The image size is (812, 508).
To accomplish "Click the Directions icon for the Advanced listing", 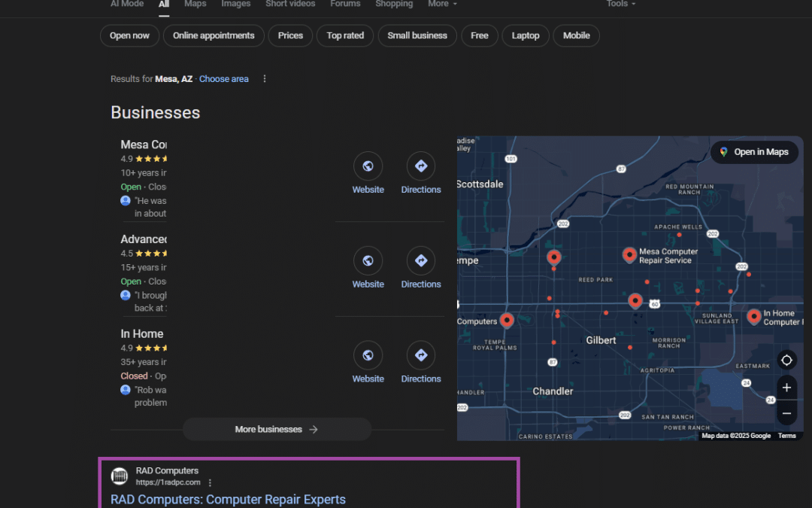I will [420, 260].
